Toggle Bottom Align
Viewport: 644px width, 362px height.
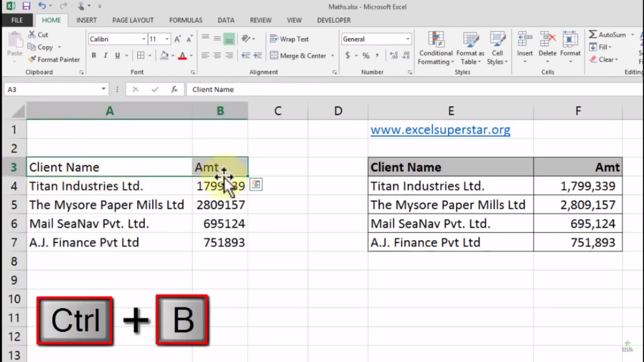click(x=229, y=39)
